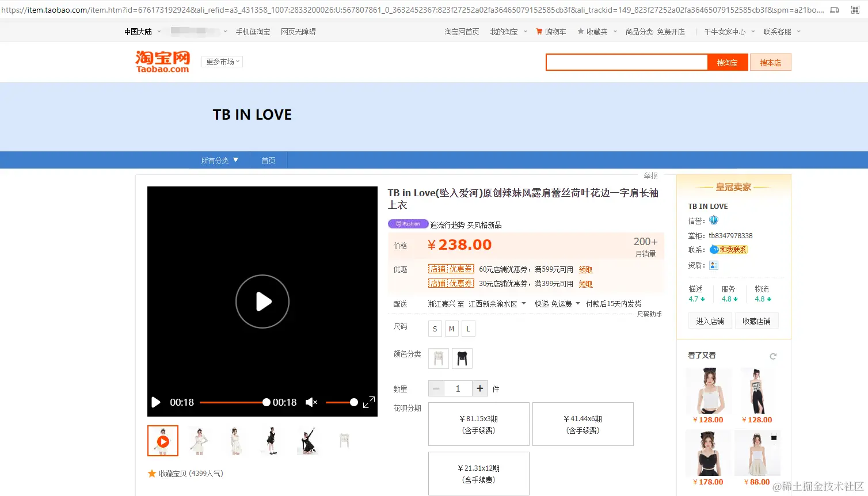This screenshot has height=496, width=868.
Task: Expand the 千牛卖家中心 dropdown
Action: (729, 32)
